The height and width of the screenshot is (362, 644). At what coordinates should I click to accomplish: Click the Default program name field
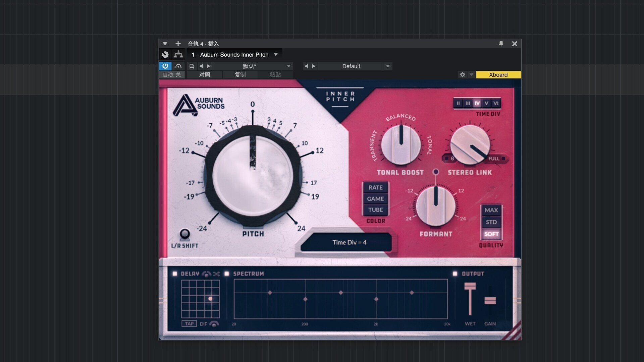coord(351,66)
